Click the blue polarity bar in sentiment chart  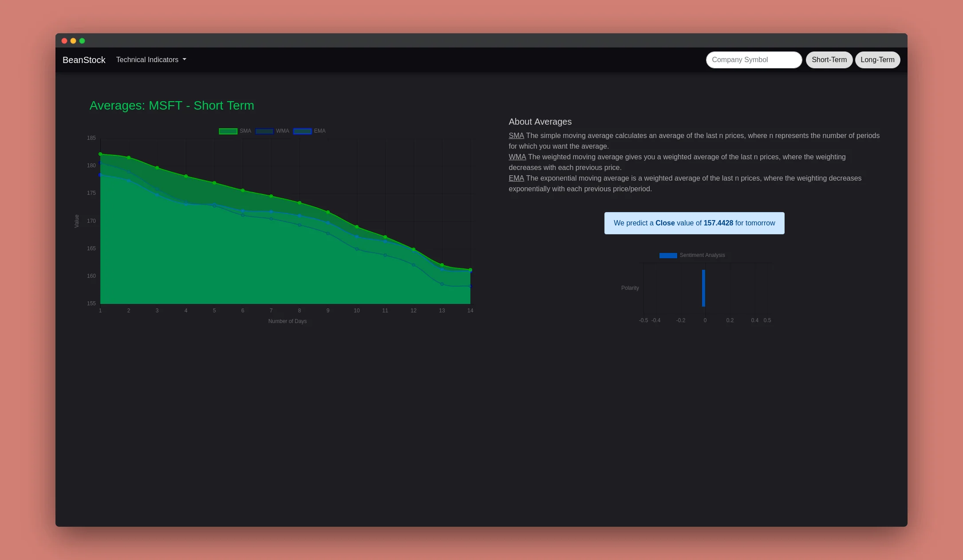pos(703,288)
